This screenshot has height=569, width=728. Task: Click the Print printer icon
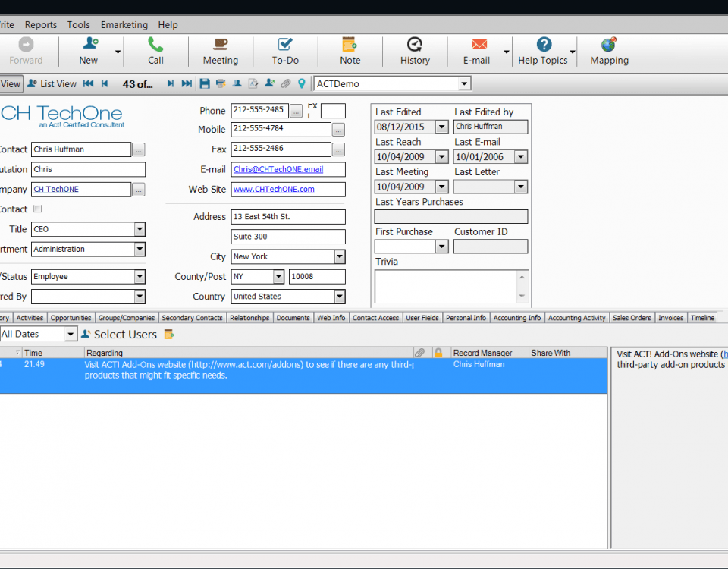(221, 83)
